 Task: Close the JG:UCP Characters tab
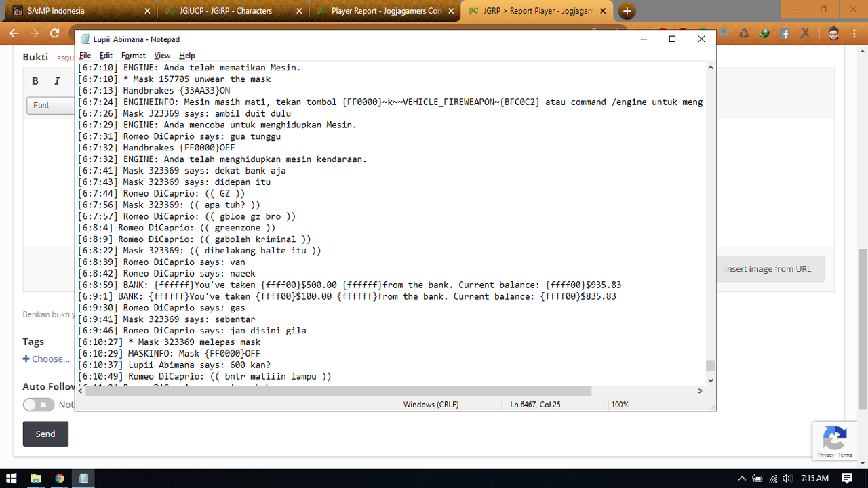click(x=300, y=11)
